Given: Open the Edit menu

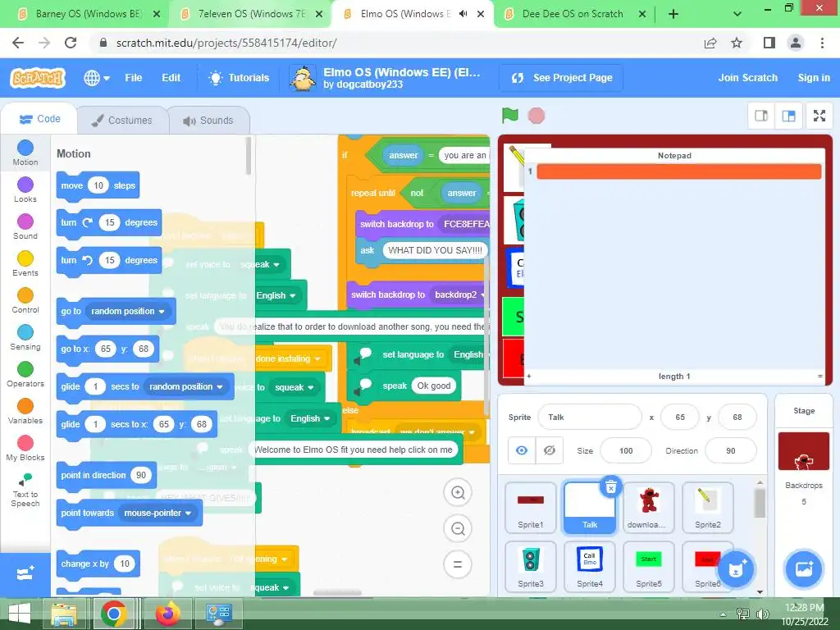Looking at the screenshot, I should [171, 78].
